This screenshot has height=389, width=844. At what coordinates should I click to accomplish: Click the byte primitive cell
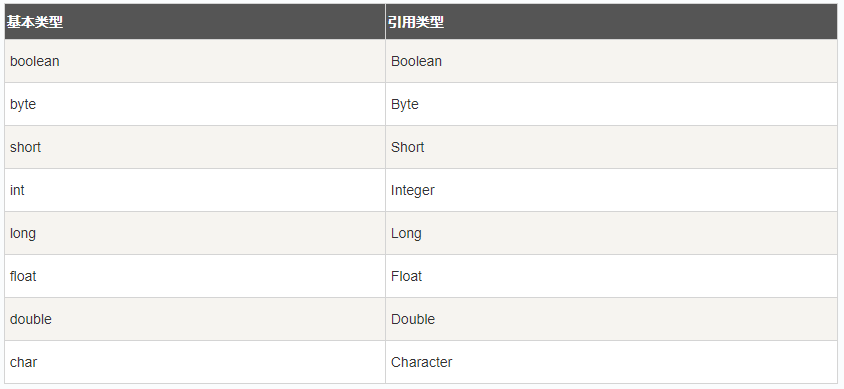195,104
